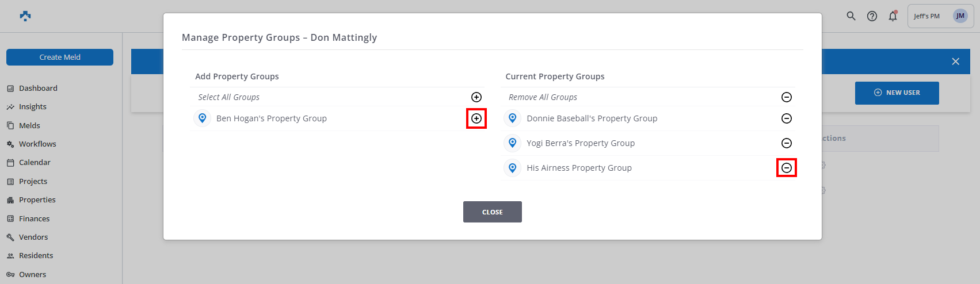Open the search magnifier icon

click(851, 16)
